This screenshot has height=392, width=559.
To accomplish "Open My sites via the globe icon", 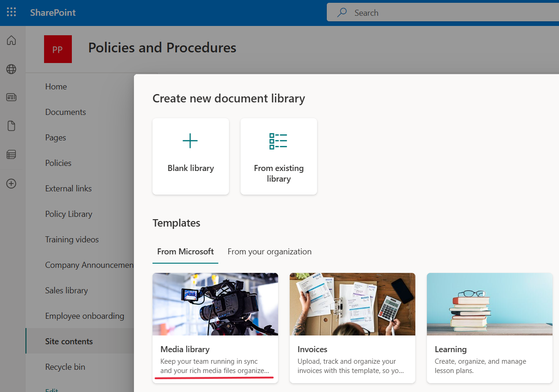I will 11,69.
